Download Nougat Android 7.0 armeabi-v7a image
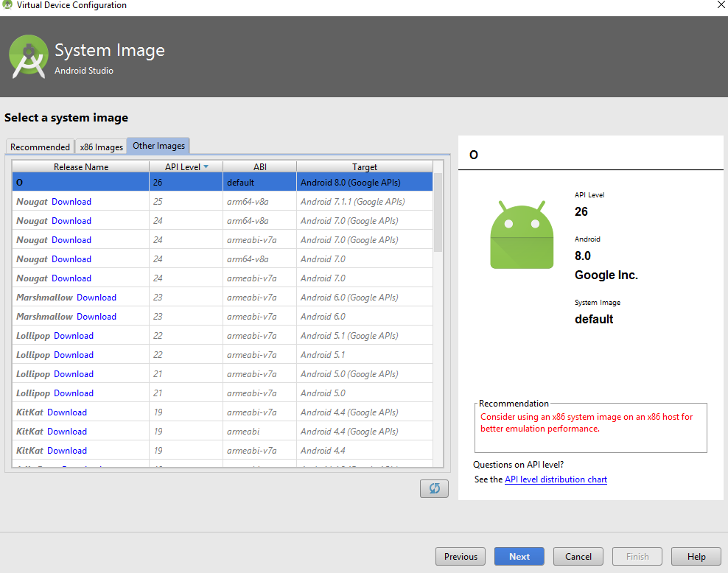 [71, 278]
